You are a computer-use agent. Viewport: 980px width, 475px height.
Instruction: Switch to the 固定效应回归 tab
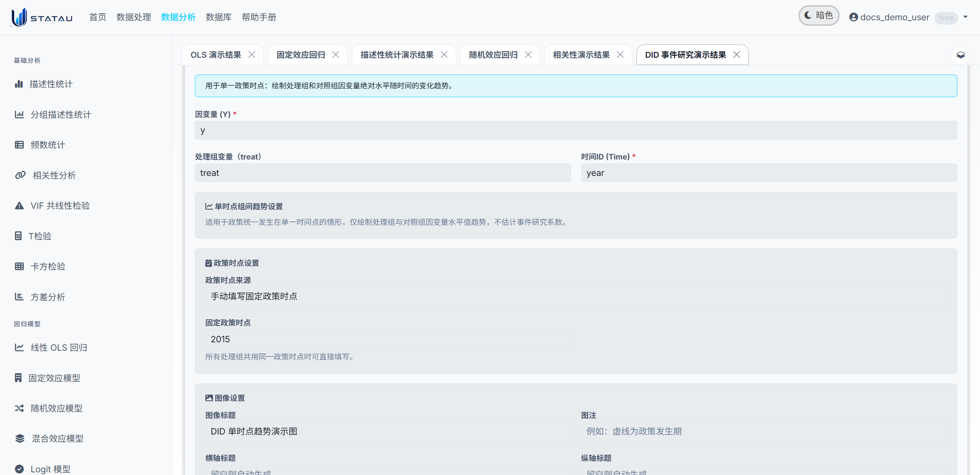[301, 55]
